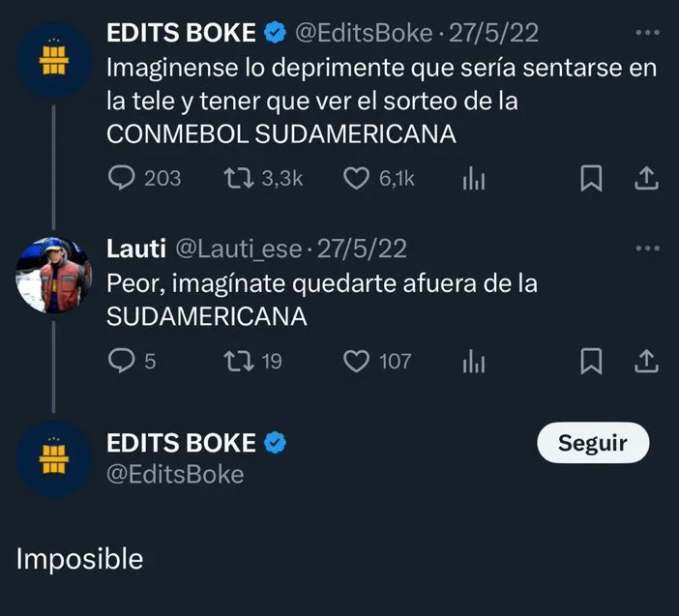The image size is (679, 616).
Task: Like Lauti's reply tweet
Action: click(x=357, y=362)
